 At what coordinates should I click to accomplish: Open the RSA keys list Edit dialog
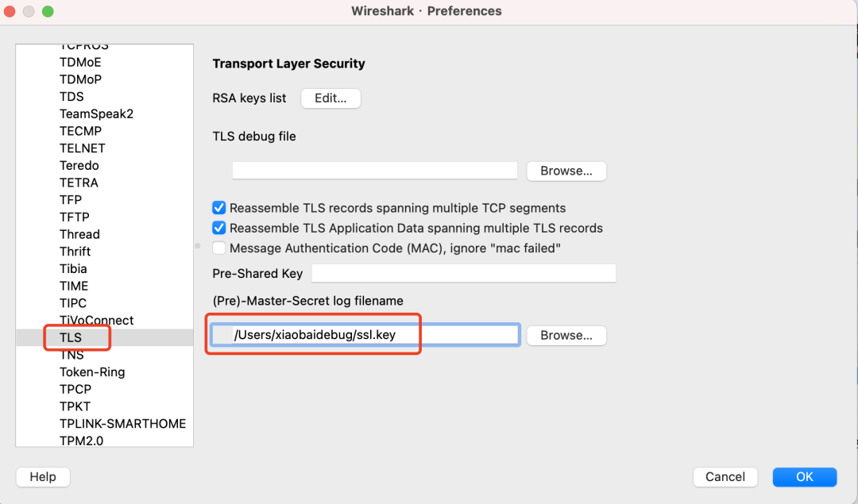[x=330, y=98]
